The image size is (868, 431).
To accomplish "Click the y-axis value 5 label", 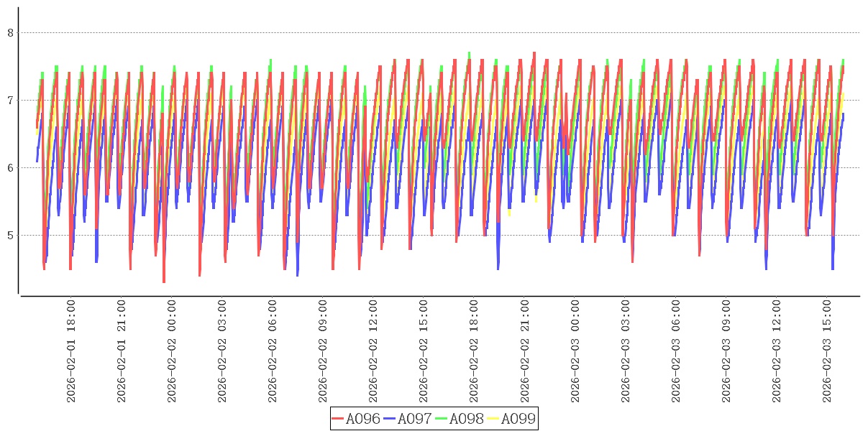I will pyautogui.click(x=10, y=235).
